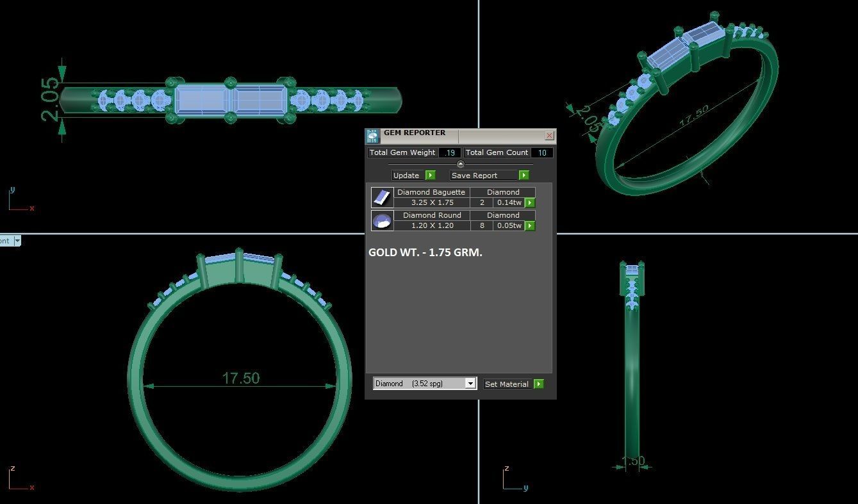Click the GEM REPORTER title bar text
The height and width of the screenshot is (504, 858).
(x=415, y=133)
